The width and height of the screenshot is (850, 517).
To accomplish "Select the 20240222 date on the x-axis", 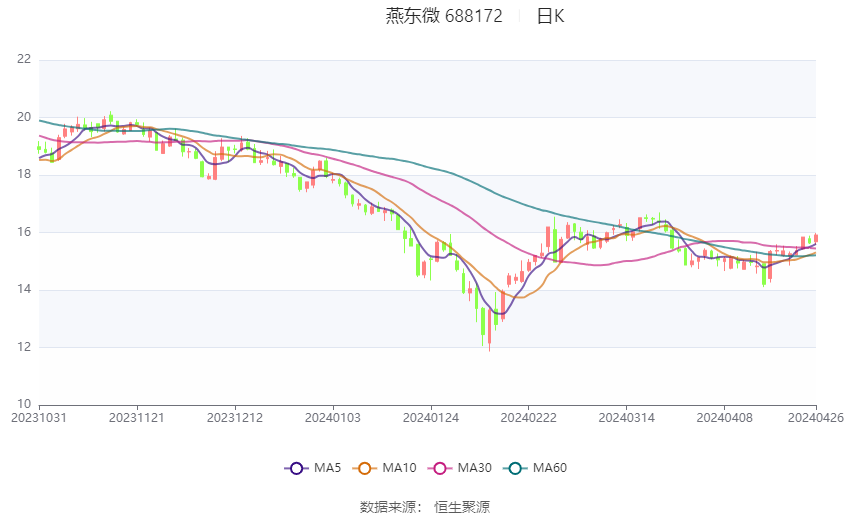I will click(x=528, y=417).
